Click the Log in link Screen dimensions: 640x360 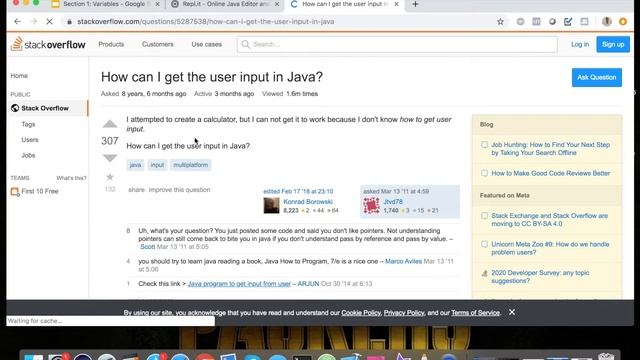[580, 44]
